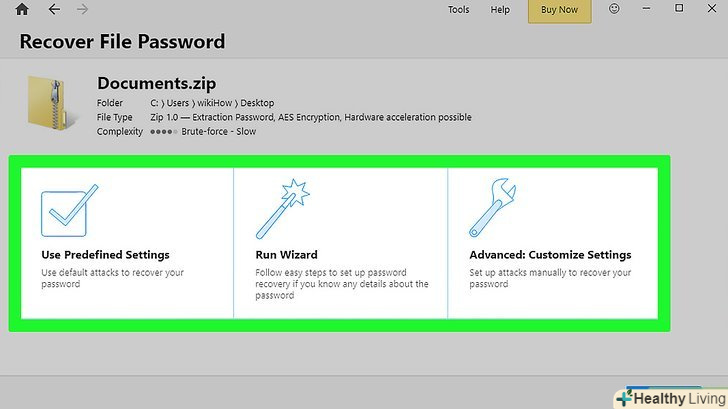Image resolution: width=728 pixels, height=409 pixels.
Task: Click Desktop in the folder path
Action: point(257,103)
